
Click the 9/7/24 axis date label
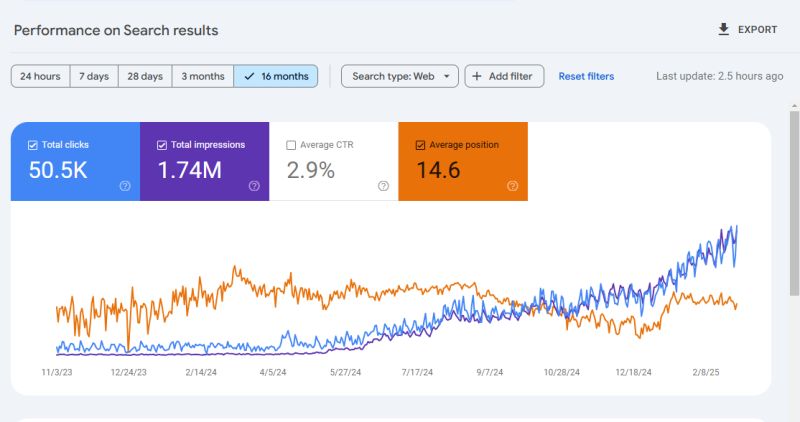click(490, 372)
